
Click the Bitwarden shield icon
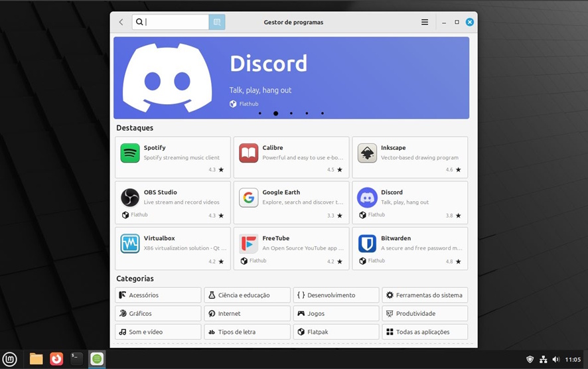point(367,244)
